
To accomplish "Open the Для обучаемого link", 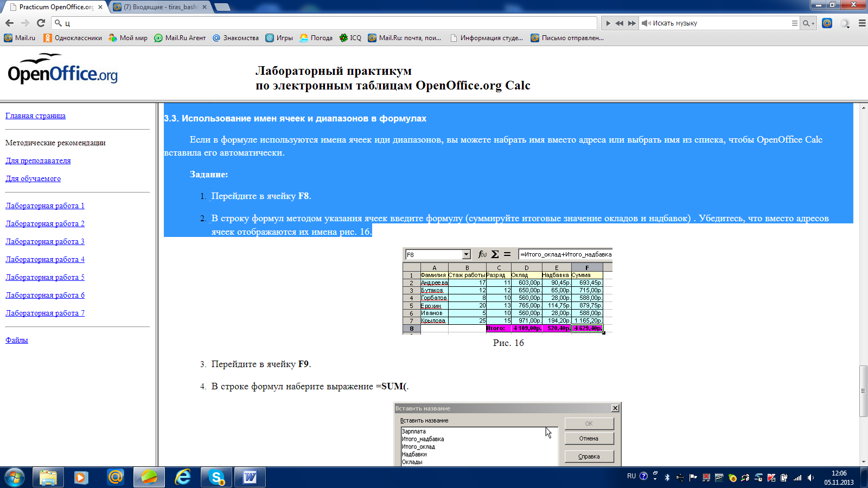I will pyautogui.click(x=33, y=178).
